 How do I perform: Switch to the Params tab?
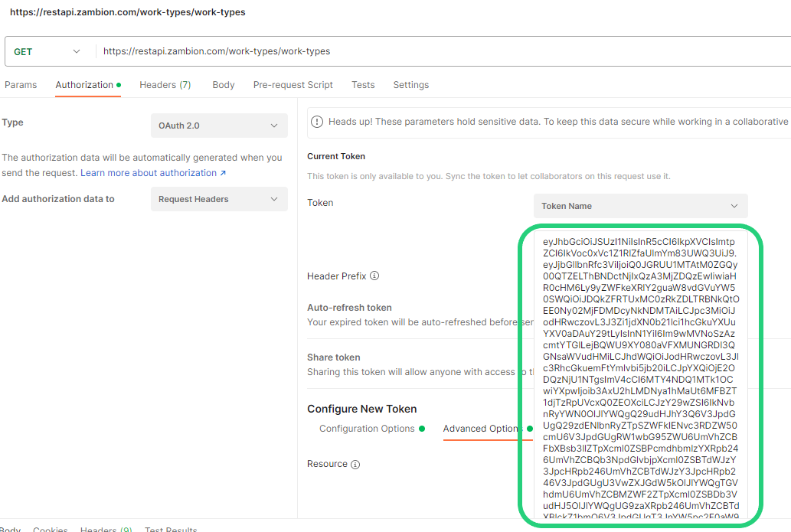(x=21, y=85)
